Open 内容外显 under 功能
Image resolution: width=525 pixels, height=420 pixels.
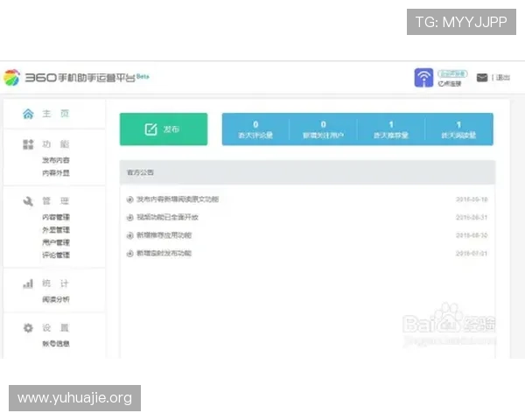coord(56,173)
